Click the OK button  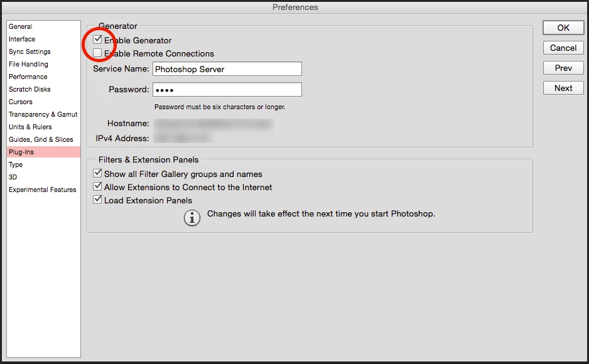(x=563, y=28)
